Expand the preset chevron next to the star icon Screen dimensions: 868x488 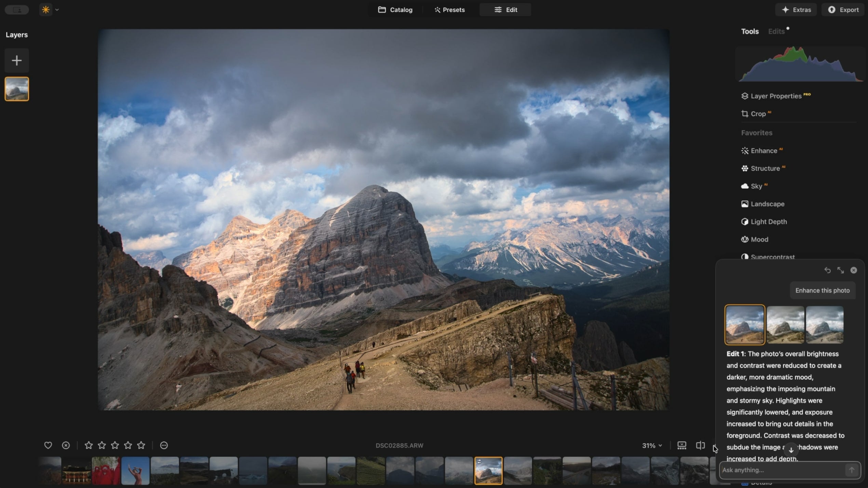pyautogui.click(x=57, y=10)
